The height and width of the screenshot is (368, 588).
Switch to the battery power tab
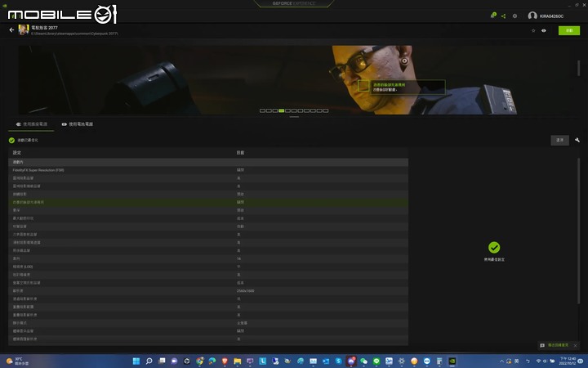pyautogui.click(x=78, y=124)
